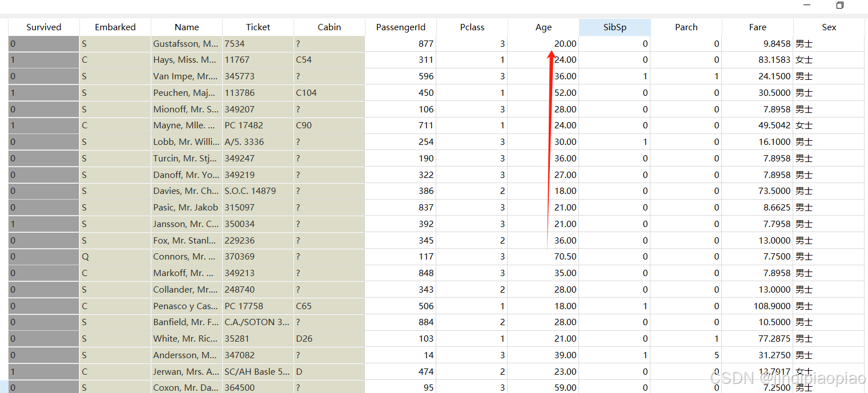Click name cell Mionoff, Mr. S...
Image resolution: width=868 pixels, height=393 pixels.
pos(187,109)
